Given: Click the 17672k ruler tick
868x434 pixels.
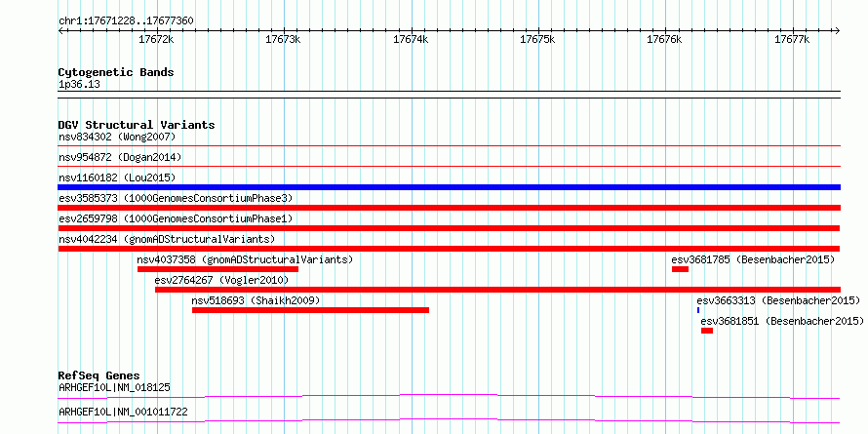Looking at the screenshot, I should click(x=156, y=39).
